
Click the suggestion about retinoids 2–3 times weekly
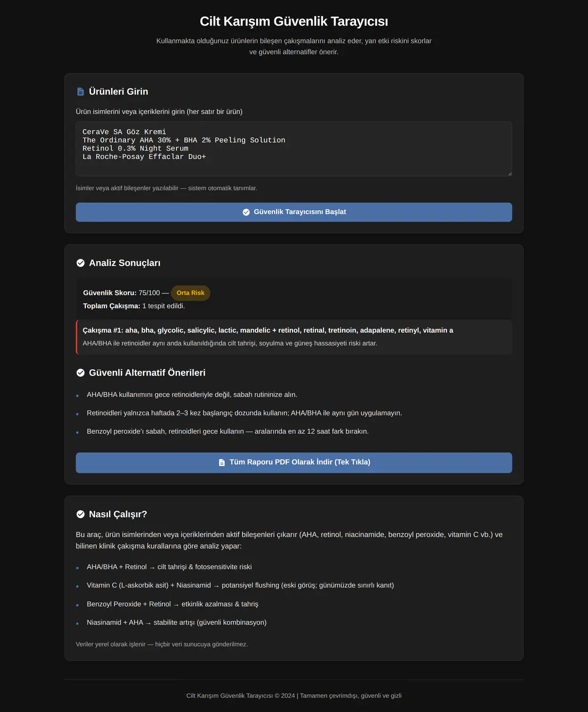tap(245, 413)
